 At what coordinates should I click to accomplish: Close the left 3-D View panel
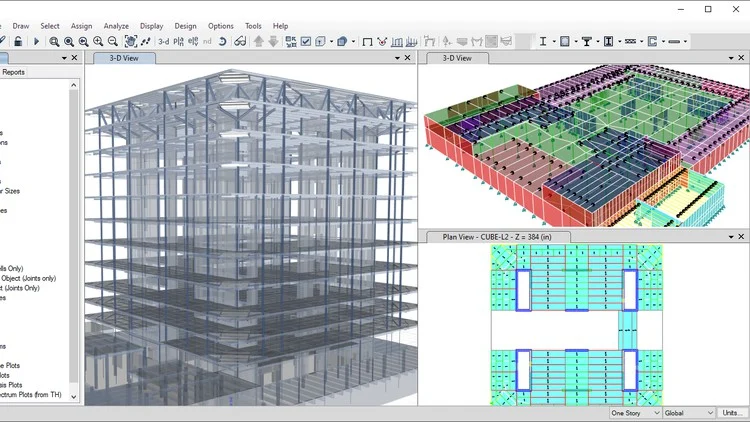[x=408, y=58]
